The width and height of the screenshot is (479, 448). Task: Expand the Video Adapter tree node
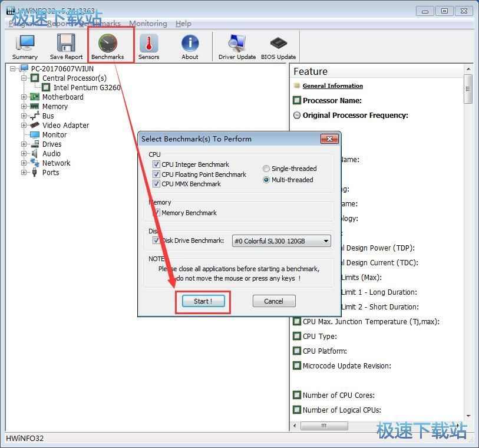[24, 126]
